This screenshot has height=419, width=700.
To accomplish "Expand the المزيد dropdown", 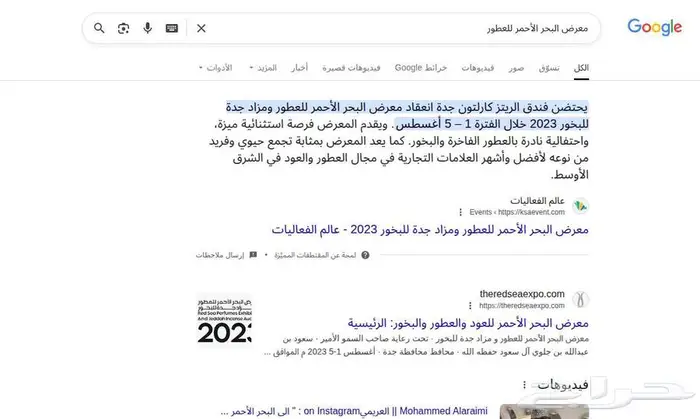I will tap(262, 68).
